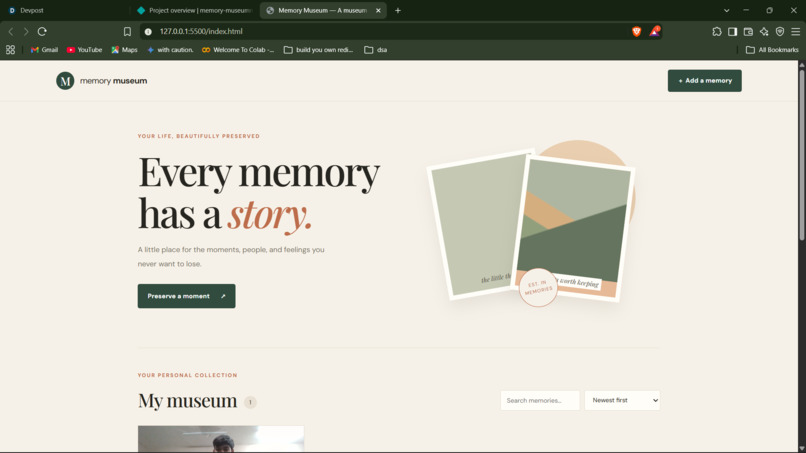Viewport: 806px width, 453px height.
Task: Click the Preserve a moment button
Action: (186, 296)
